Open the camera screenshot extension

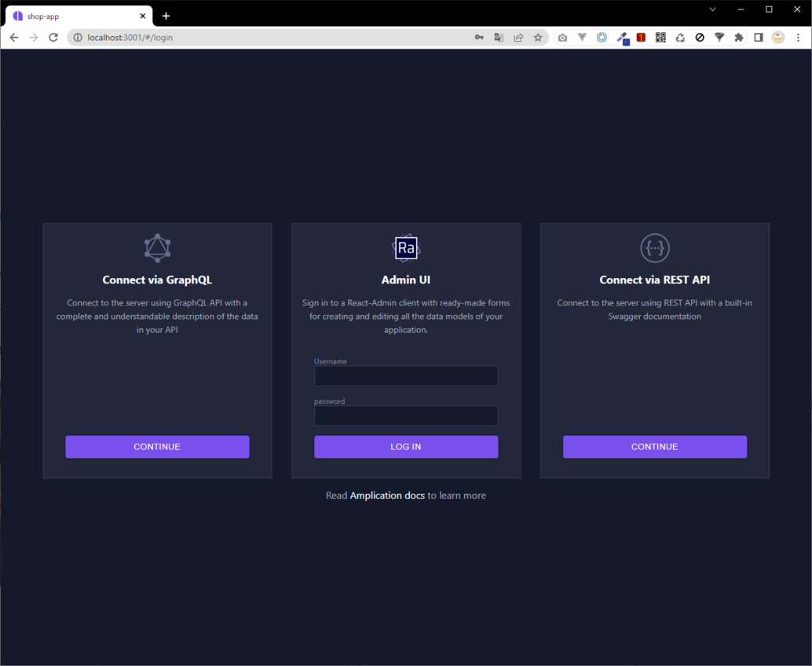tap(562, 37)
